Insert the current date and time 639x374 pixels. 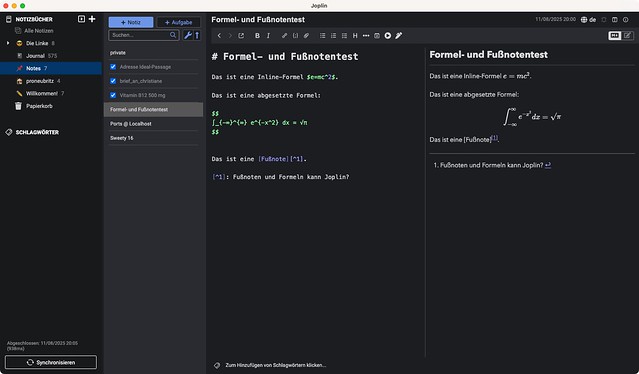[377, 35]
